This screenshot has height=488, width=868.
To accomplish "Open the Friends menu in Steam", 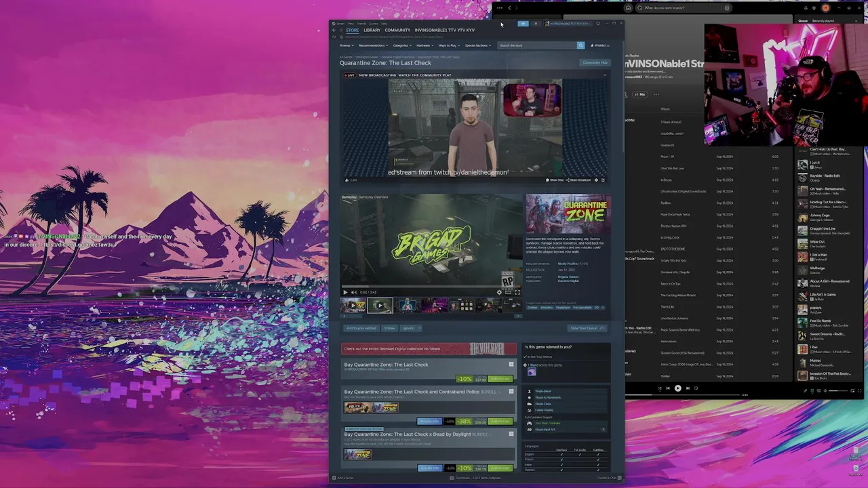I will click(361, 23).
